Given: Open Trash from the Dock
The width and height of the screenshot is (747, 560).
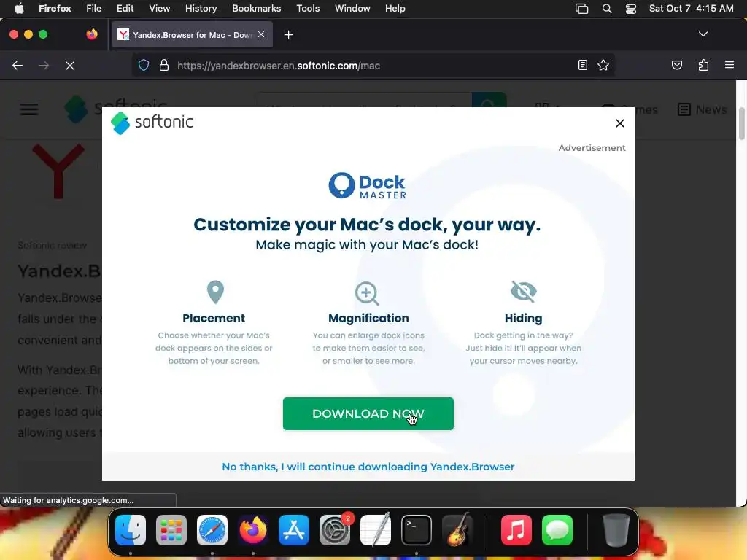Looking at the screenshot, I should (616, 529).
